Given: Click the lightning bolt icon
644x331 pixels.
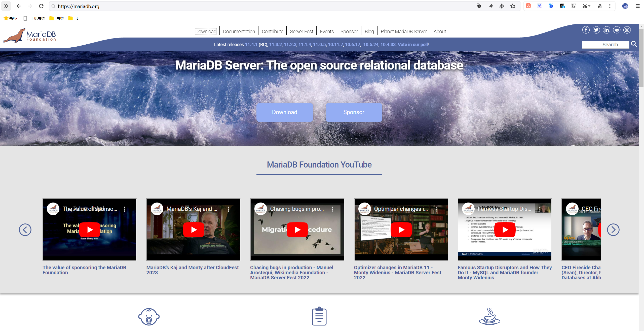Looking at the screenshot, I should pos(491,6).
